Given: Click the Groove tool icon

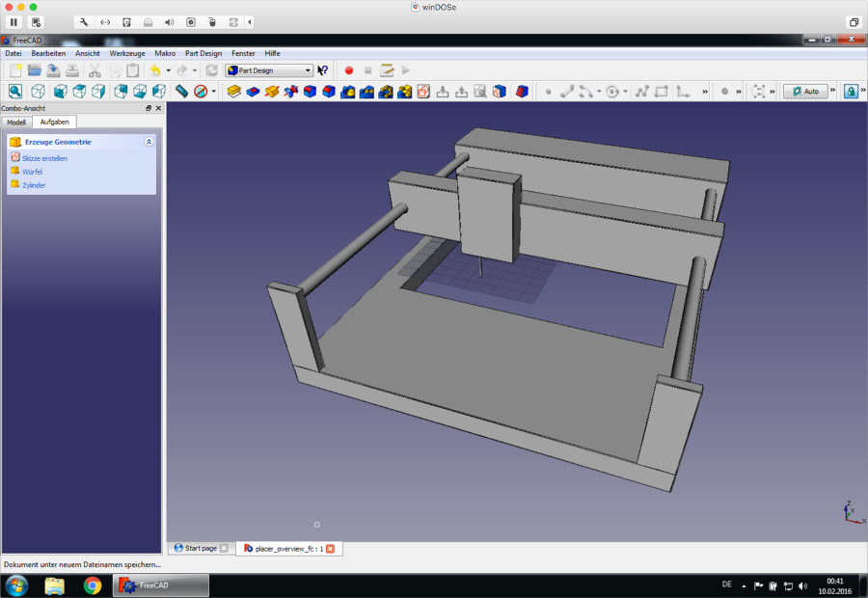Looking at the screenshot, I should click(x=290, y=92).
